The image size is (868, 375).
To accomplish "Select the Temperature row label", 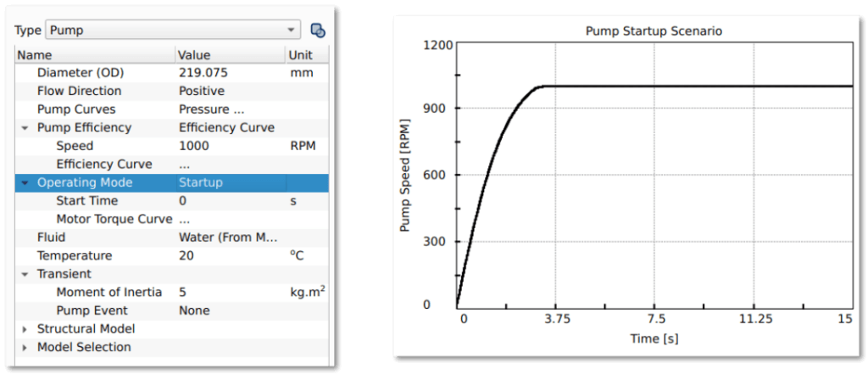I will (75, 256).
